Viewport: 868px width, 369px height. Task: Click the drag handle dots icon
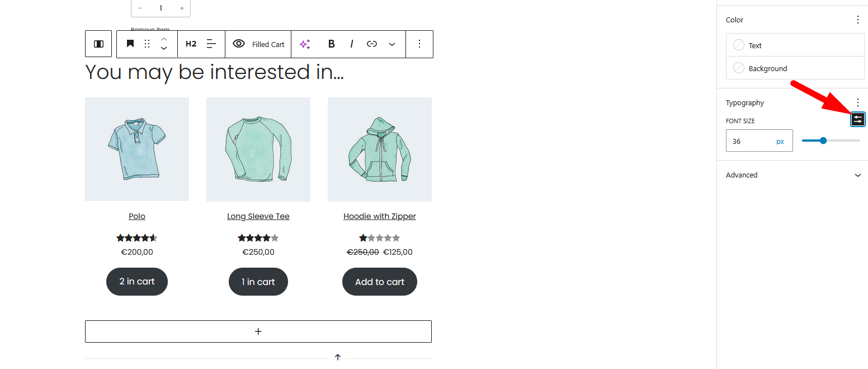click(x=147, y=44)
